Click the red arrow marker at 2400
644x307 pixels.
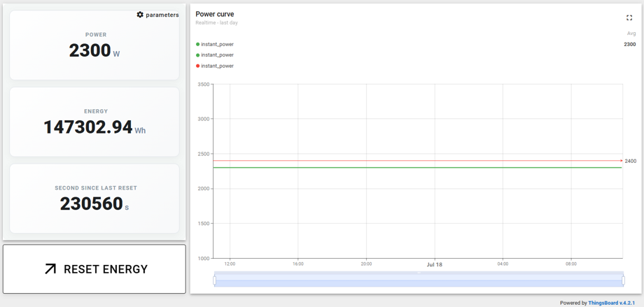point(622,160)
